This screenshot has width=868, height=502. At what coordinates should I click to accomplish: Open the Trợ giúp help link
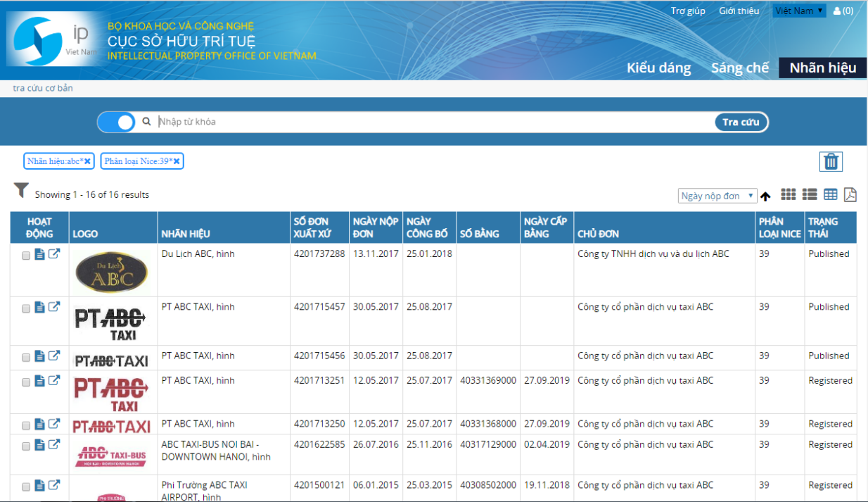[x=688, y=11]
